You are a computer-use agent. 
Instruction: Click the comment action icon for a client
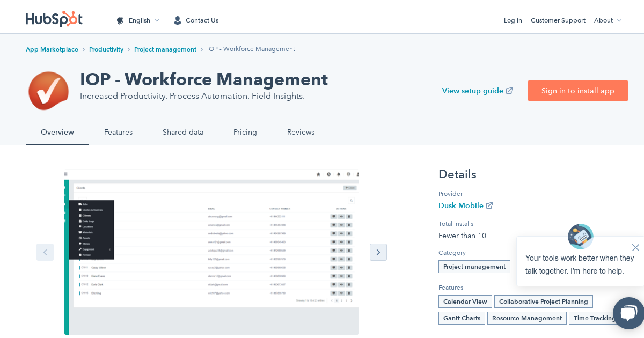[334, 217]
